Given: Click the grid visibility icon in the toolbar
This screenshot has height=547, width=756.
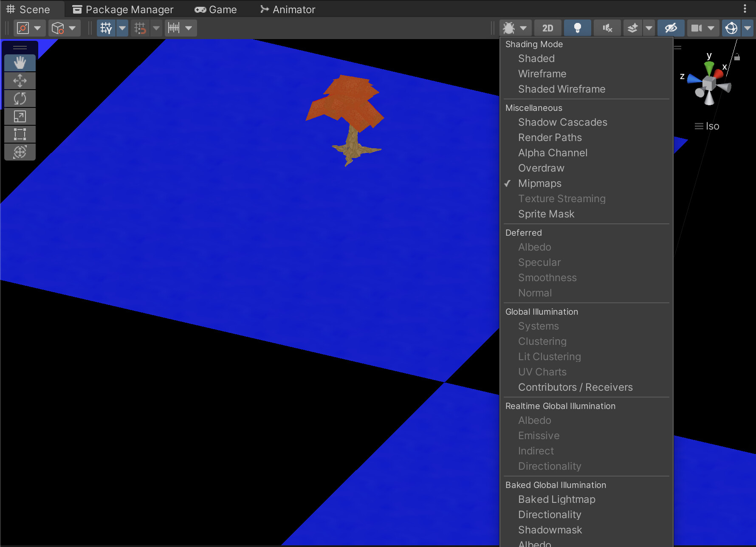Looking at the screenshot, I should [106, 28].
